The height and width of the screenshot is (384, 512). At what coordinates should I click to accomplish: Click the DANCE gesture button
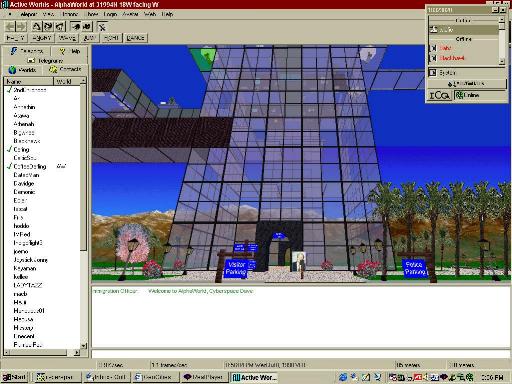pos(135,38)
